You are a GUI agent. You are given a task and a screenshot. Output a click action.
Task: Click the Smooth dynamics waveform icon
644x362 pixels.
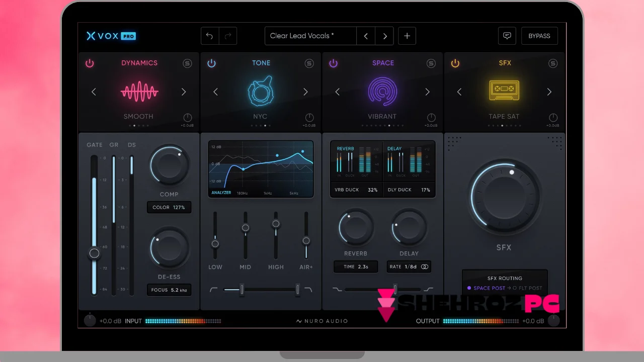tap(139, 92)
